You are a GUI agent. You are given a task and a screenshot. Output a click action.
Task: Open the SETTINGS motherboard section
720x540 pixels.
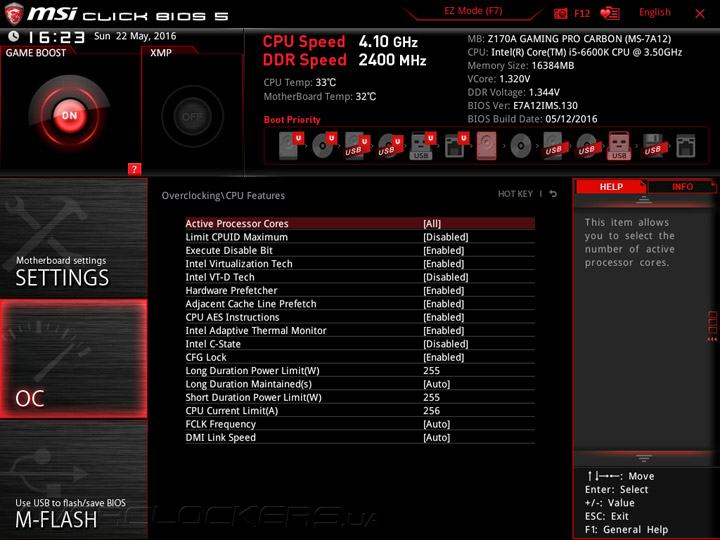tap(73, 237)
